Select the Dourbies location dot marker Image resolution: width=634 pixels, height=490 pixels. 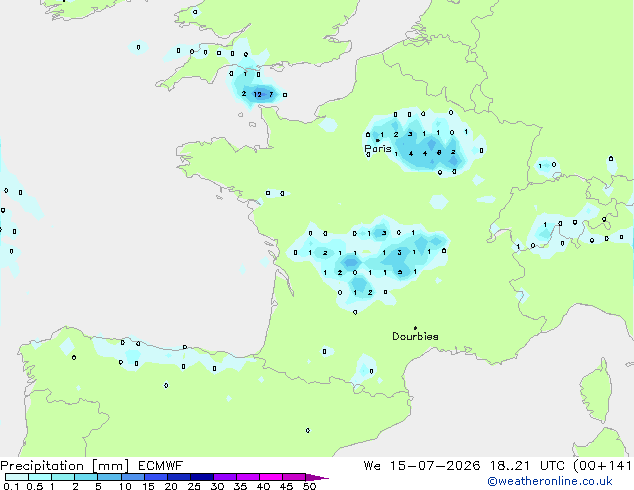pos(415,328)
